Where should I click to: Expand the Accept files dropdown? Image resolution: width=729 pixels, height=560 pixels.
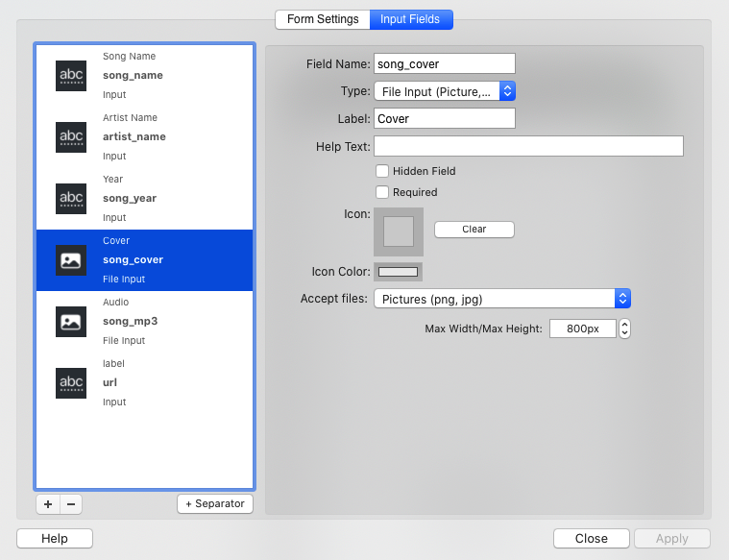click(x=501, y=299)
